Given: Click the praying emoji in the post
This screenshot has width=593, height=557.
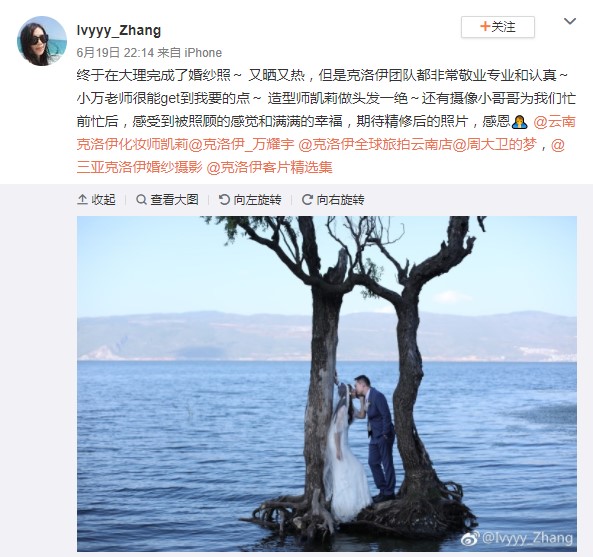Looking at the screenshot, I should (517, 122).
